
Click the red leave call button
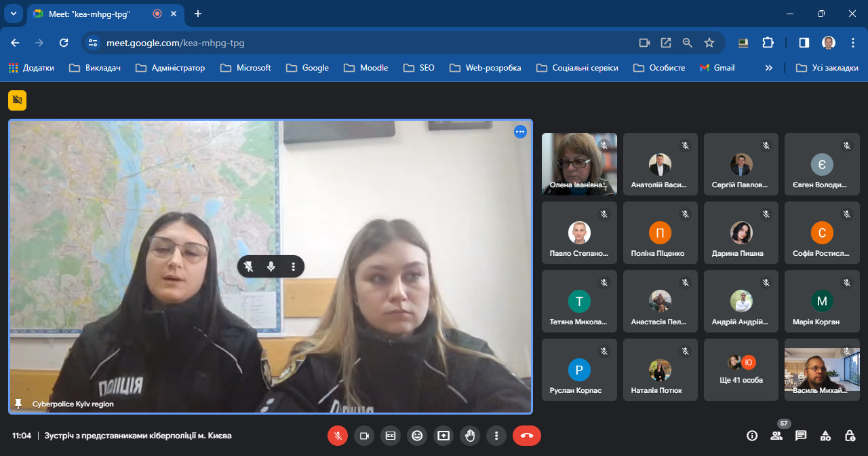click(x=526, y=436)
